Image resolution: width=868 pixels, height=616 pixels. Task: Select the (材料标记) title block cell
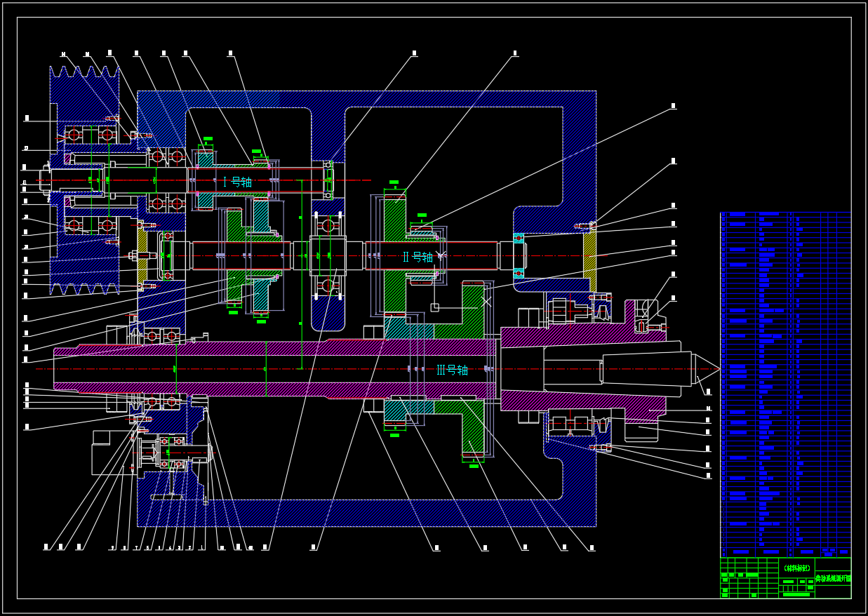(x=796, y=568)
